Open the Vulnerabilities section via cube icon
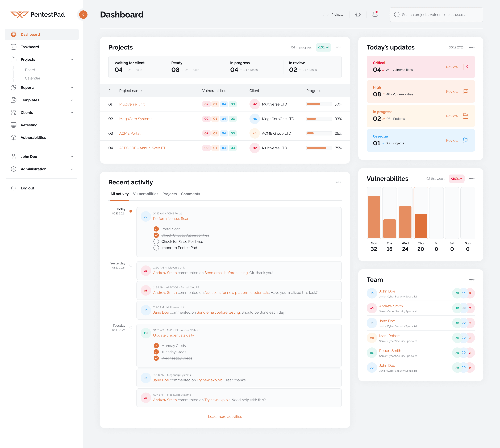The height and width of the screenshot is (448, 500). (x=14, y=137)
